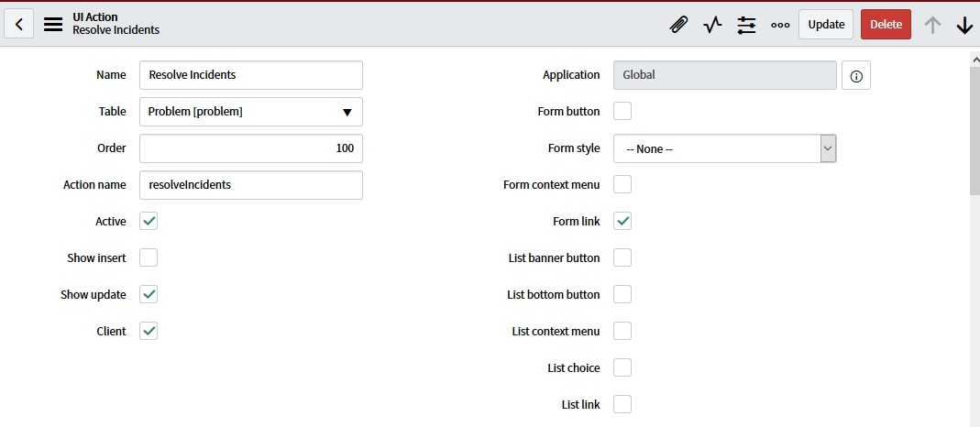Click the back arrow button
The image size is (980, 427).
click(x=18, y=25)
